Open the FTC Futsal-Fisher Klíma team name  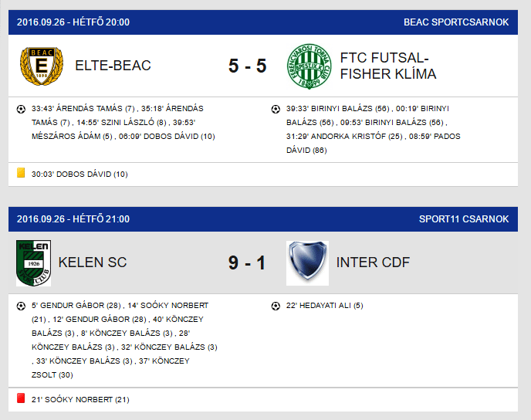(388, 66)
